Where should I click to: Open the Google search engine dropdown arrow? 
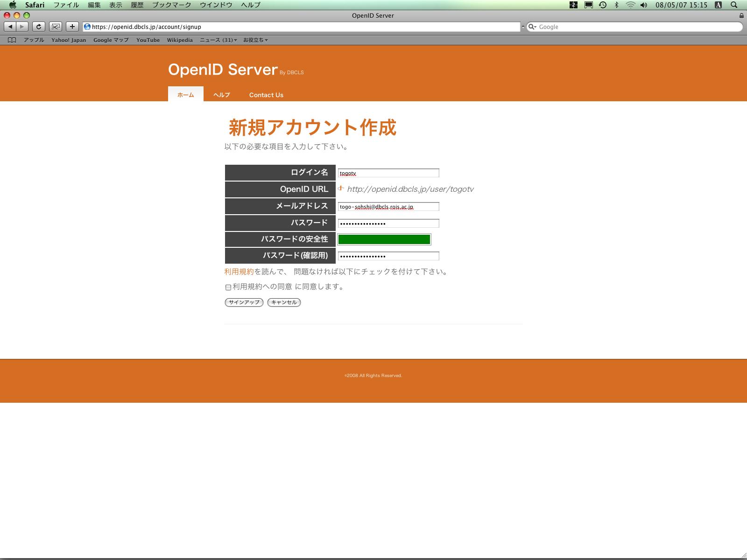tap(532, 27)
